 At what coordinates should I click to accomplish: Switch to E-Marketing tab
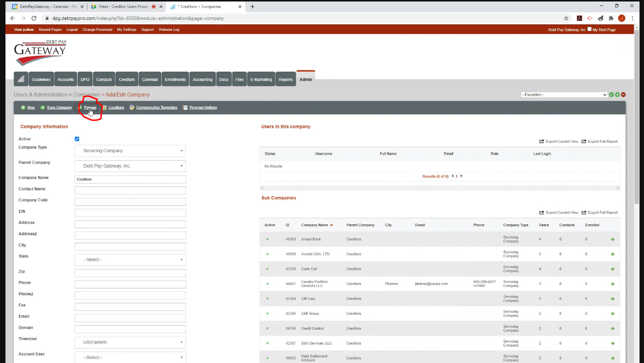click(x=261, y=80)
